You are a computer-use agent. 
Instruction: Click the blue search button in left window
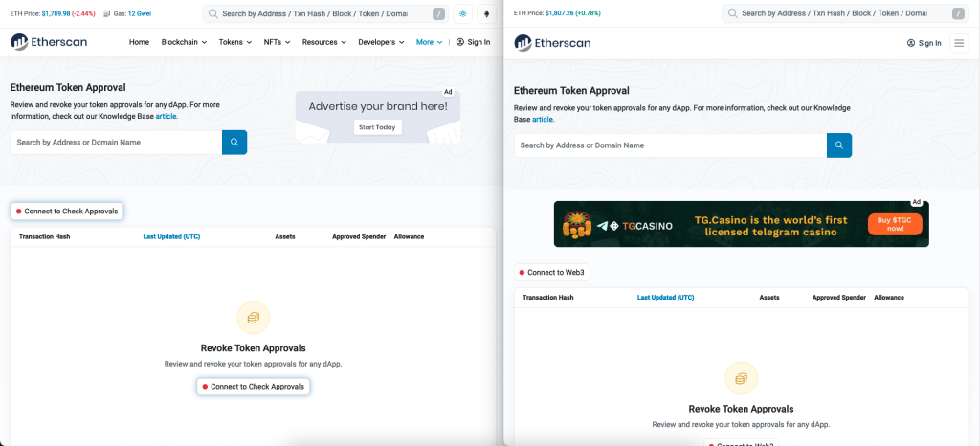point(234,143)
